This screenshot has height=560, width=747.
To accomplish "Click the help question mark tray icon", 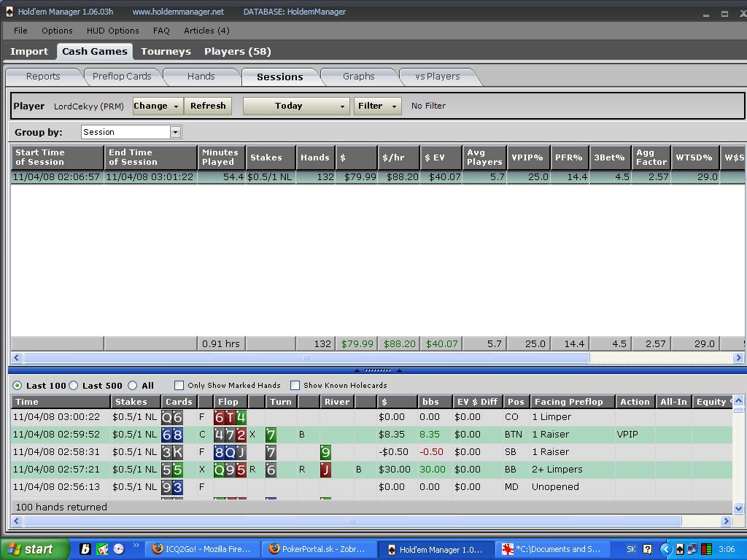I will [x=648, y=549].
